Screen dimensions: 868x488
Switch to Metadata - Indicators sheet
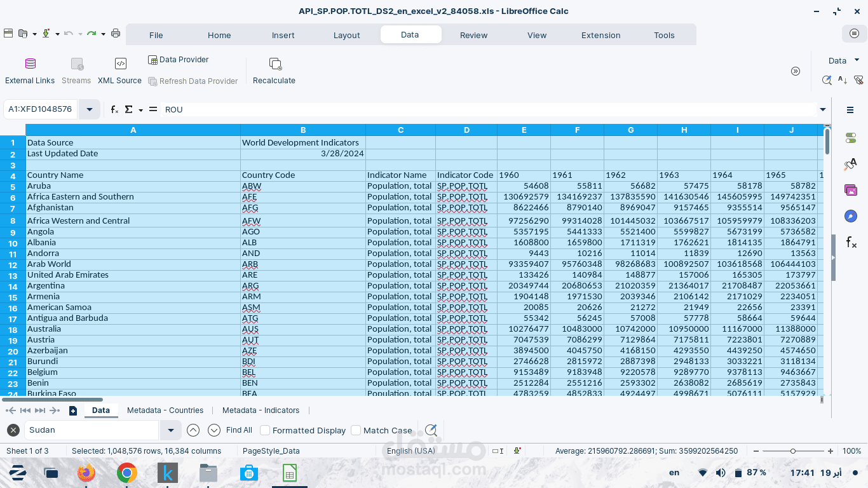click(261, 410)
